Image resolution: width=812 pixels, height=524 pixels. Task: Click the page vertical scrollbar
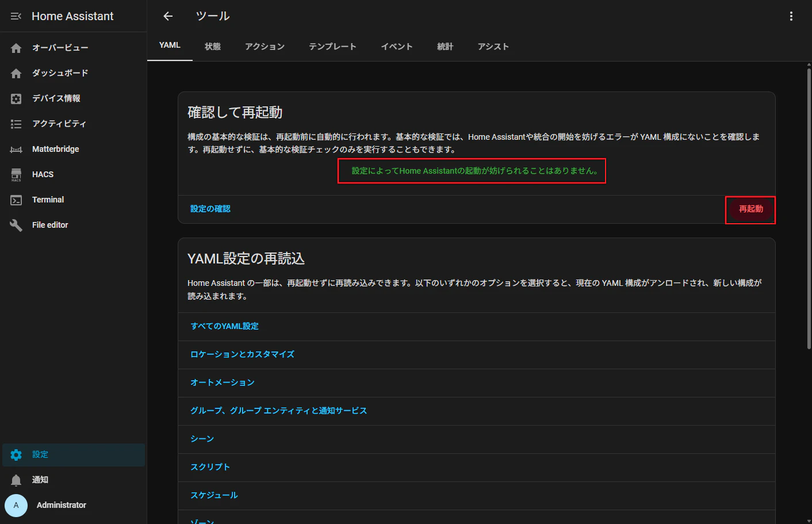809,209
